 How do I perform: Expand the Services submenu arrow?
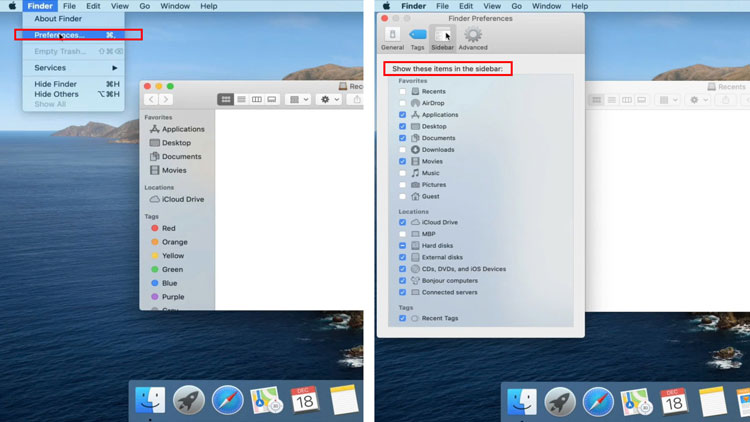(115, 68)
